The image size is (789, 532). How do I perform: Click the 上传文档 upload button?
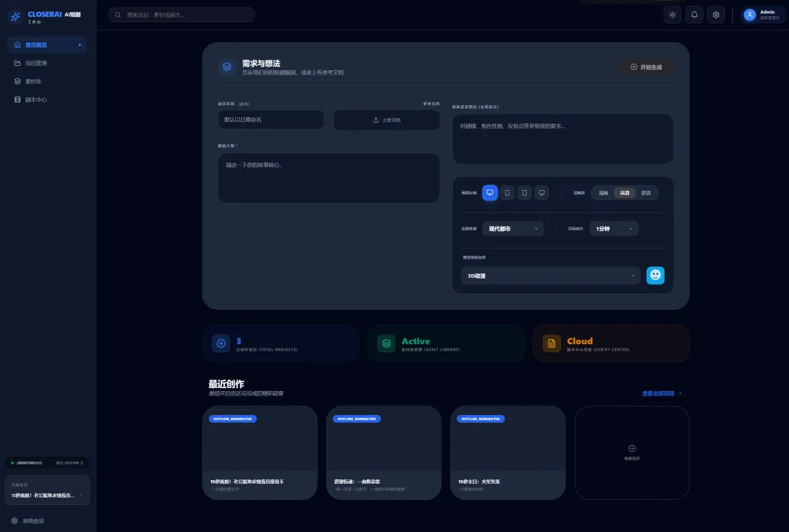click(x=386, y=120)
